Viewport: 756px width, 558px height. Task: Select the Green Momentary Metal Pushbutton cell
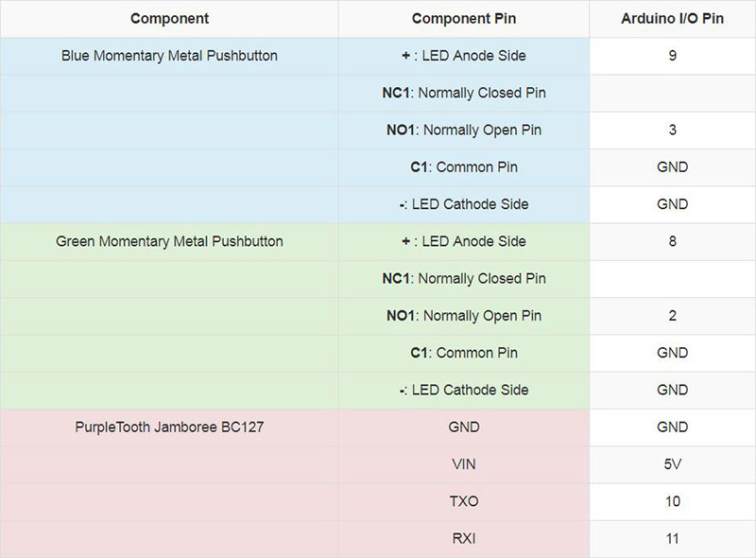[169, 241]
